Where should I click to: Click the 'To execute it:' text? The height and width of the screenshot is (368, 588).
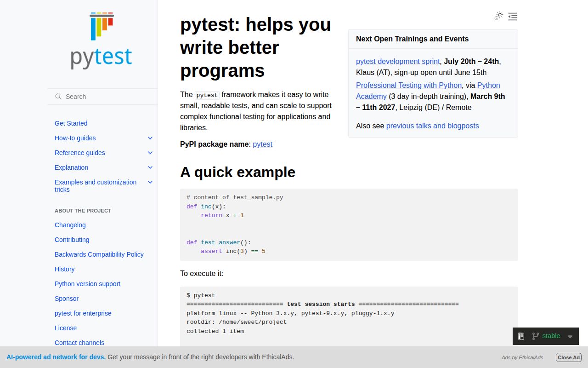(202, 273)
